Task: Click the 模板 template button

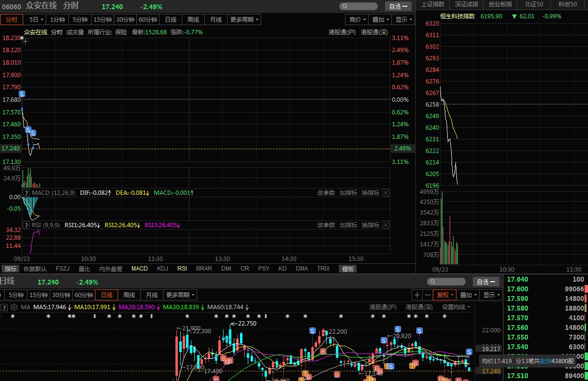Action: click(348, 269)
